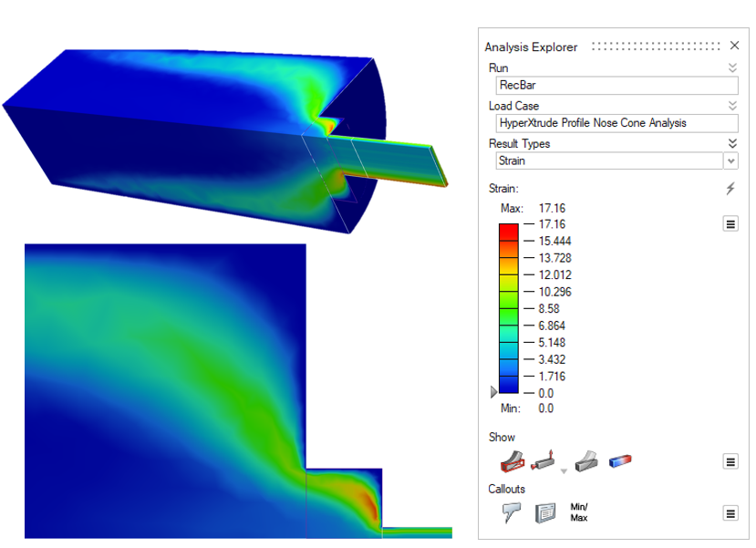756x548 pixels.
Task: Click the Strain result type field
Action: (x=609, y=161)
